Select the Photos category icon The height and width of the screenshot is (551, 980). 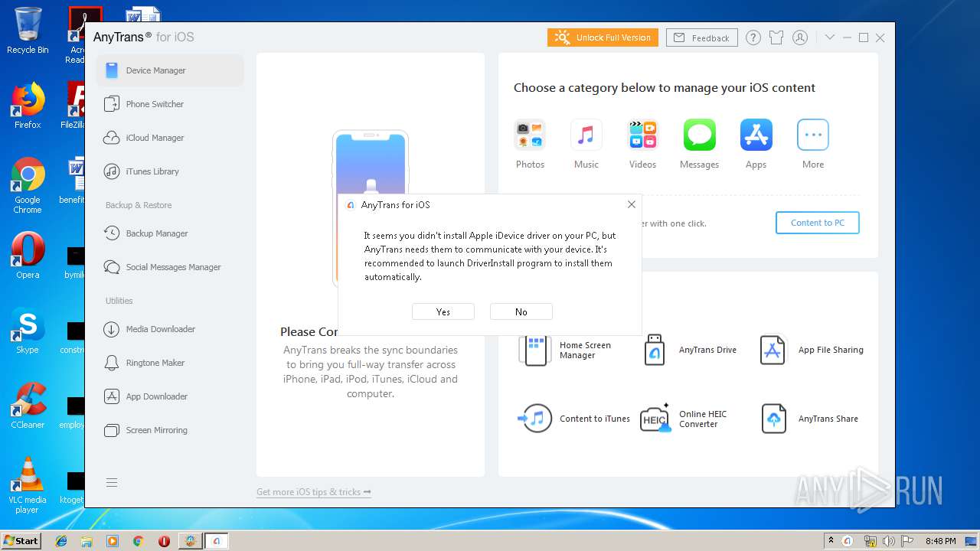[x=530, y=135]
